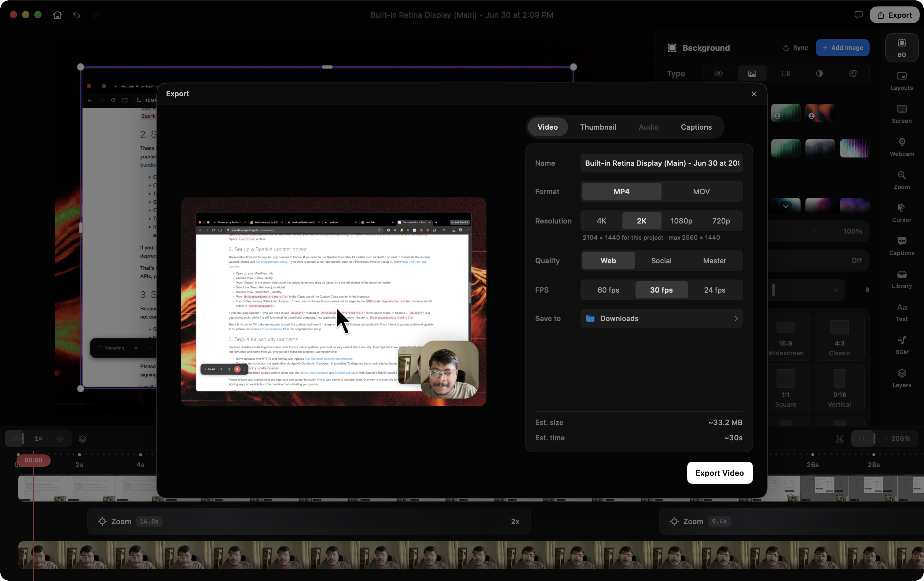Select the 14.5s Zoom timeline segment
924x581 pixels.
309,521
